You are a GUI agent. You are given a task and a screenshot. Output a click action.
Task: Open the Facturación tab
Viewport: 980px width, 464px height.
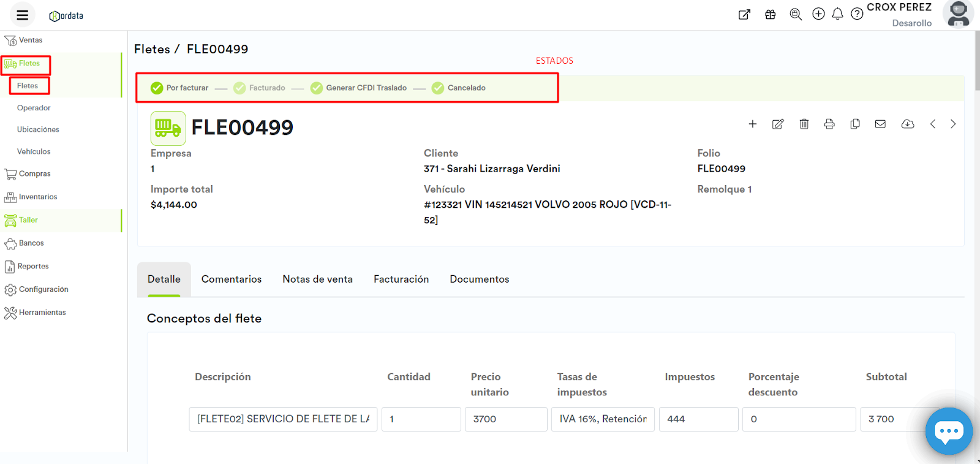[401, 280]
